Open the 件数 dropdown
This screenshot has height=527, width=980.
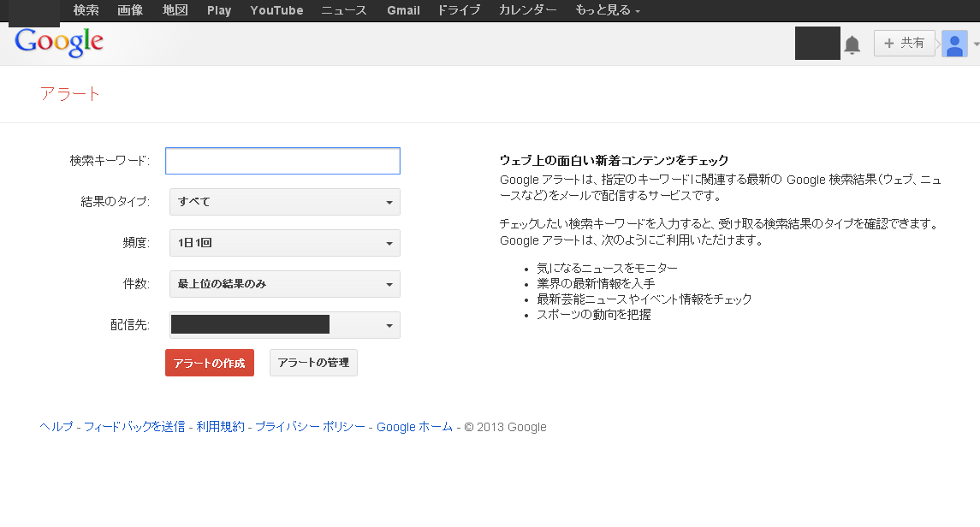point(284,284)
